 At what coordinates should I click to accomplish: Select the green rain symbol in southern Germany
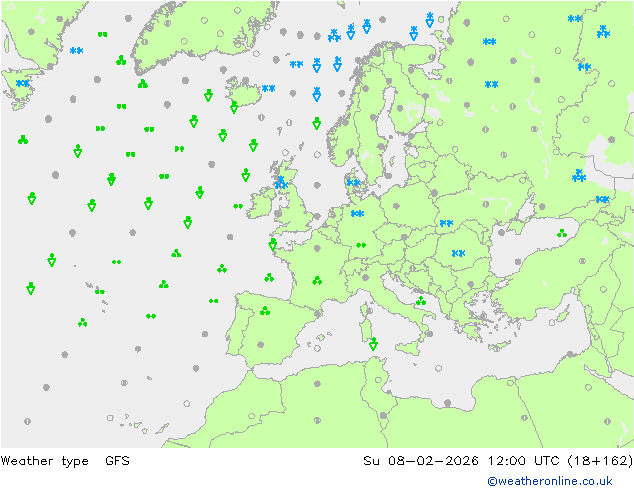(361, 245)
